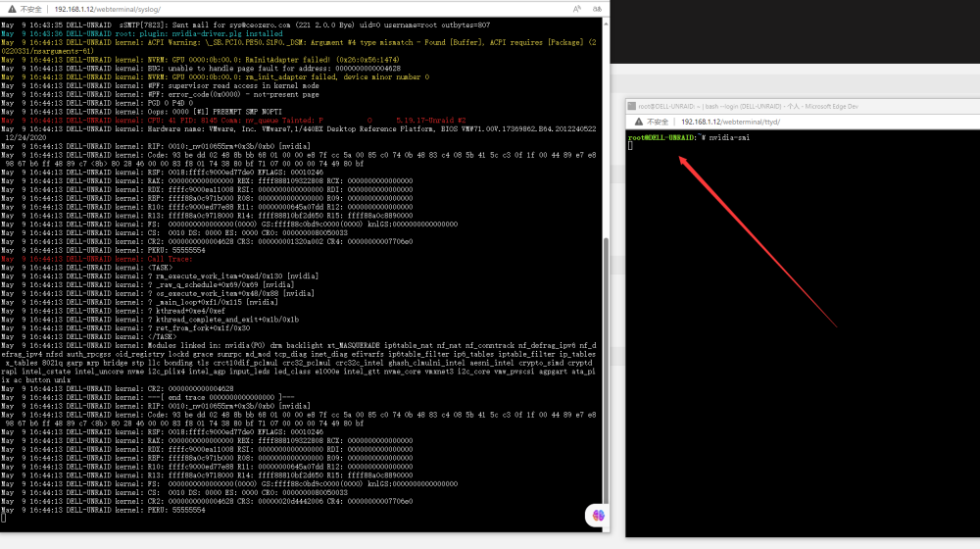The image size is (980, 549).
Task: Click the translate icon in syslog window address bar
Action: pos(598,9)
